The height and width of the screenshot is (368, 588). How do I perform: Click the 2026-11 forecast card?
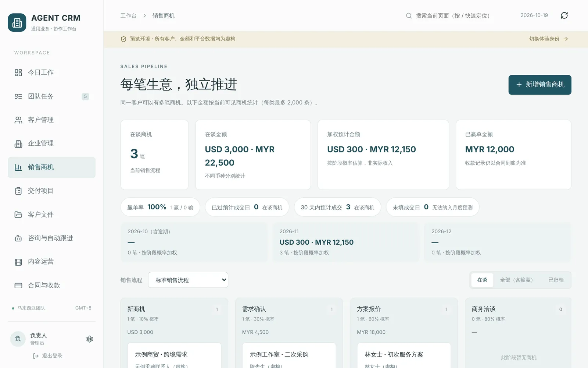tap(346, 242)
